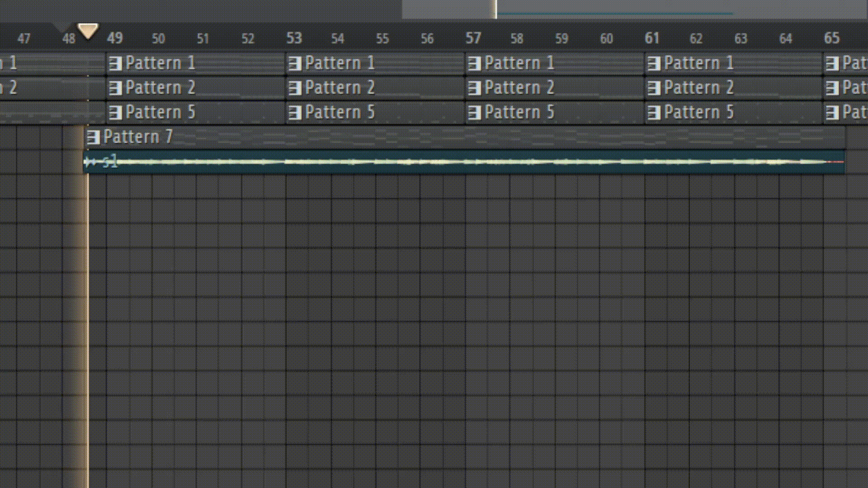Click the Pattern 2 clip icon at bar 57
This screenshot has height=488, width=868.
474,88
